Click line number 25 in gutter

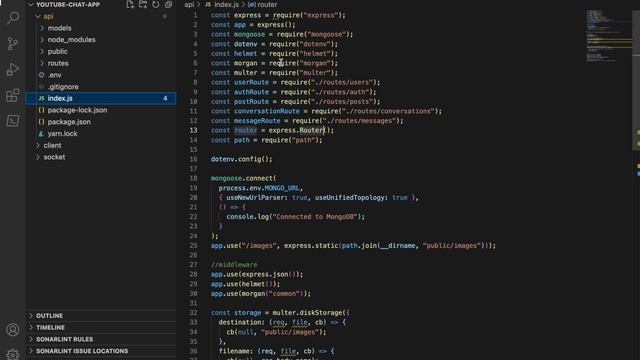point(193,246)
